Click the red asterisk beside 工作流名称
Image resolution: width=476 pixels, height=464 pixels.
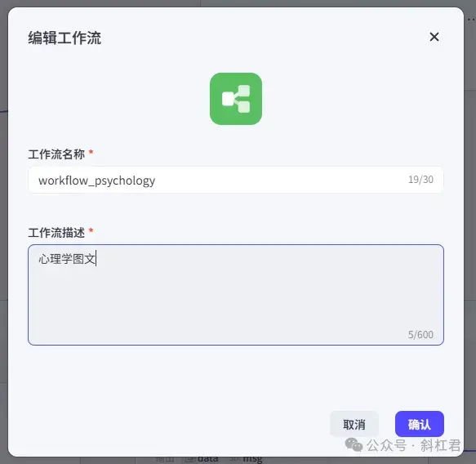point(91,152)
